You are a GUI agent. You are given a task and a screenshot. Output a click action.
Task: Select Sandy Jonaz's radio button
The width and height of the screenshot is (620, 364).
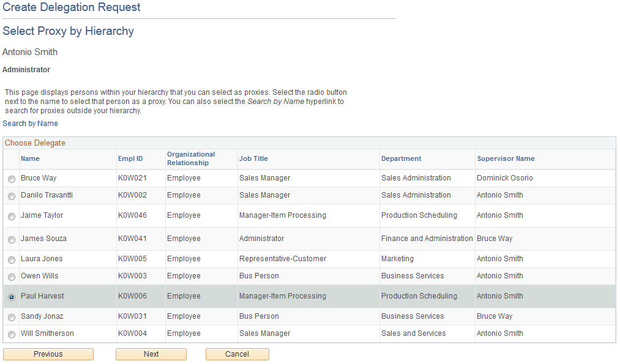tap(11, 316)
